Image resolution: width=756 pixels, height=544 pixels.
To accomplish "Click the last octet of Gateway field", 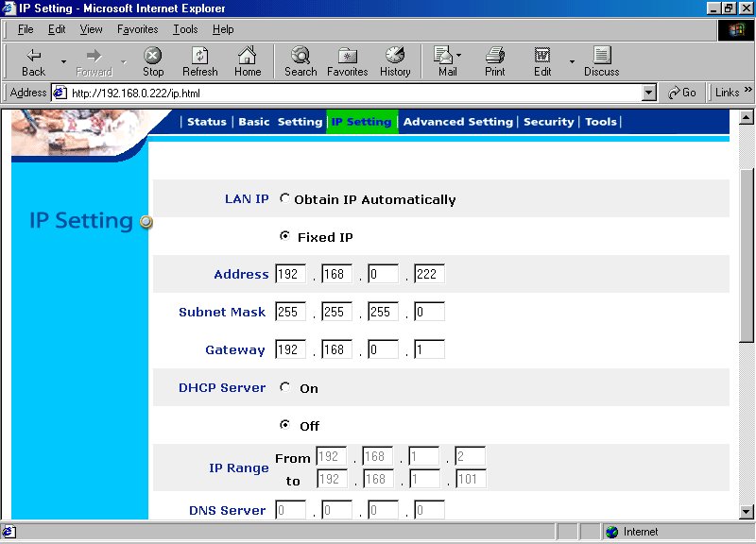I will [429, 349].
